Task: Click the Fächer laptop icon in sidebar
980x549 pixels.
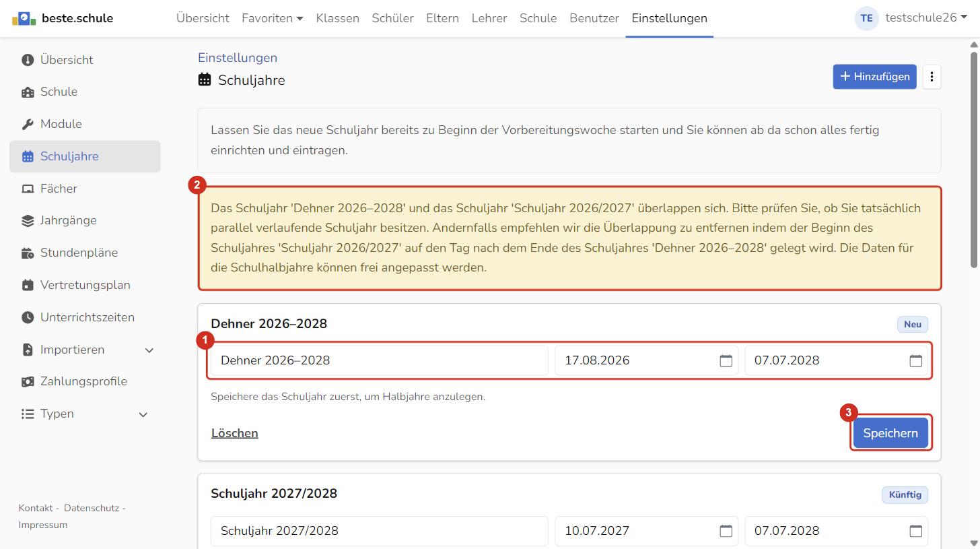Action: (28, 189)
